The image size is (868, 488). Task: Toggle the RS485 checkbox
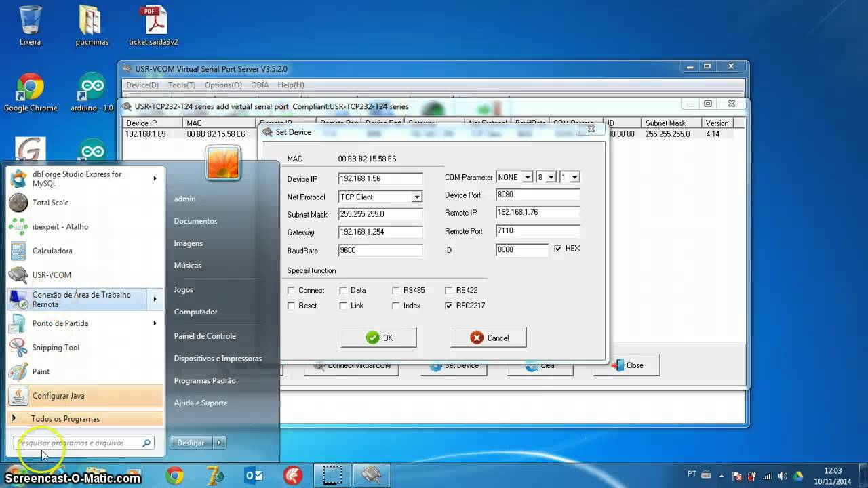click(x=396, y=291)
